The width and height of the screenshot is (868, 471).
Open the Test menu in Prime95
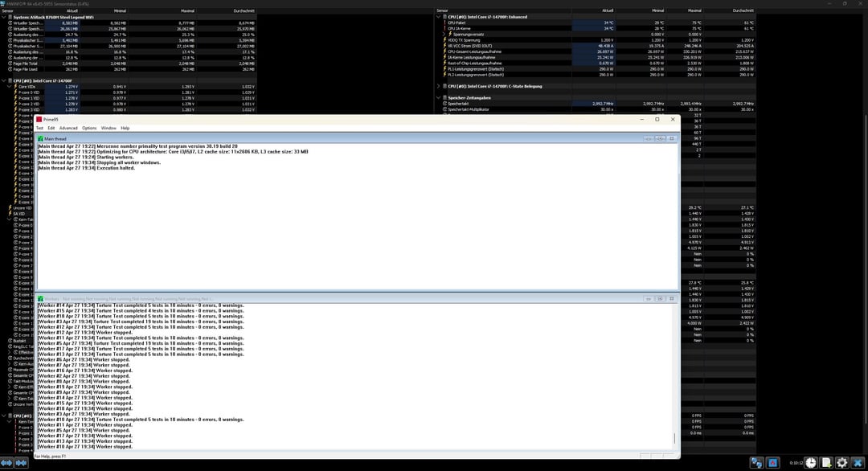tap(39, 128)
